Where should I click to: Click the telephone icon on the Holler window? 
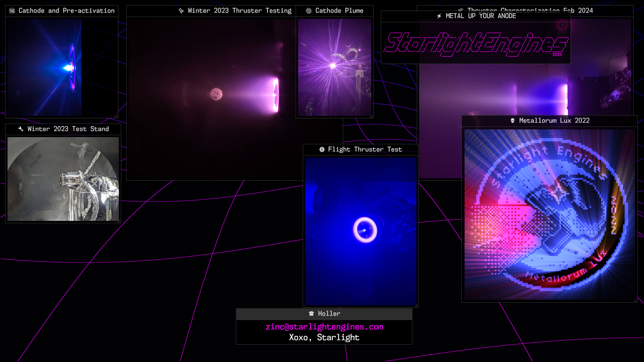pos(311,314)
